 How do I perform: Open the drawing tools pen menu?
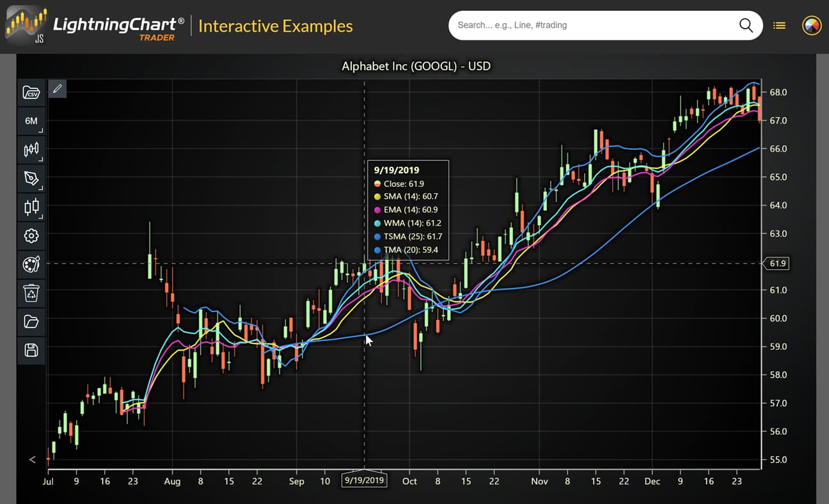click(x=31, y=178)
